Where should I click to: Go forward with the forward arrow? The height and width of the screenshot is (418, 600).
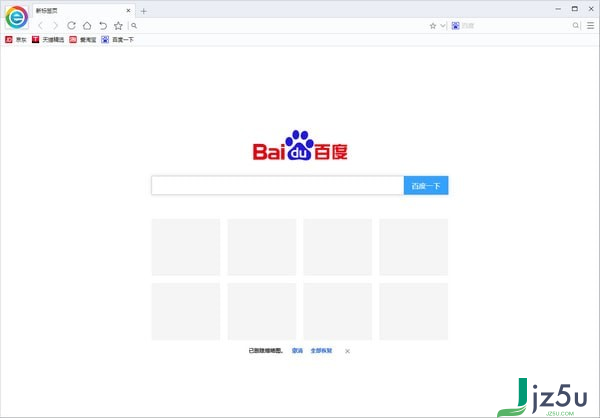coord(55,26)
